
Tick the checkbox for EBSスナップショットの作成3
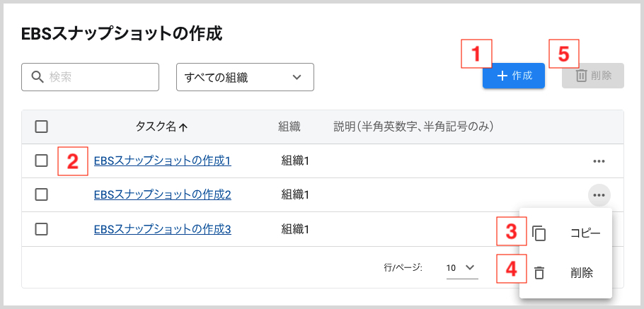[x=42, y=229]
